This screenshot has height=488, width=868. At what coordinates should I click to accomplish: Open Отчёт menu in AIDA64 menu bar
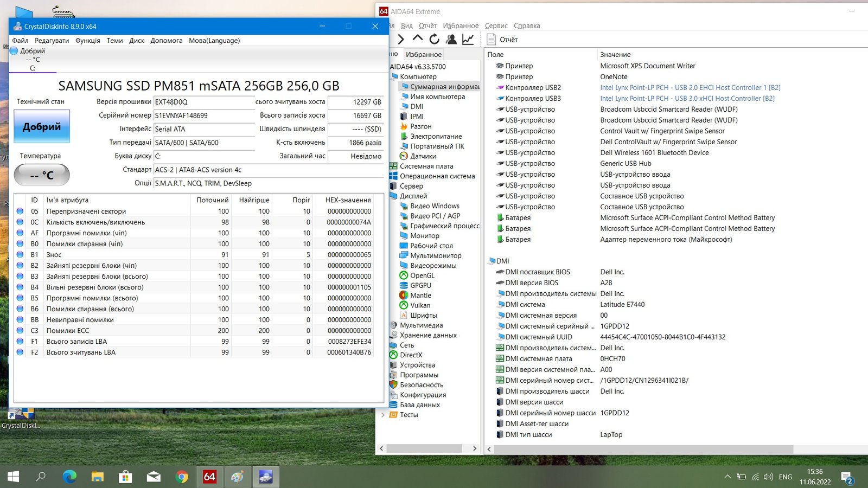coord(427,25)
